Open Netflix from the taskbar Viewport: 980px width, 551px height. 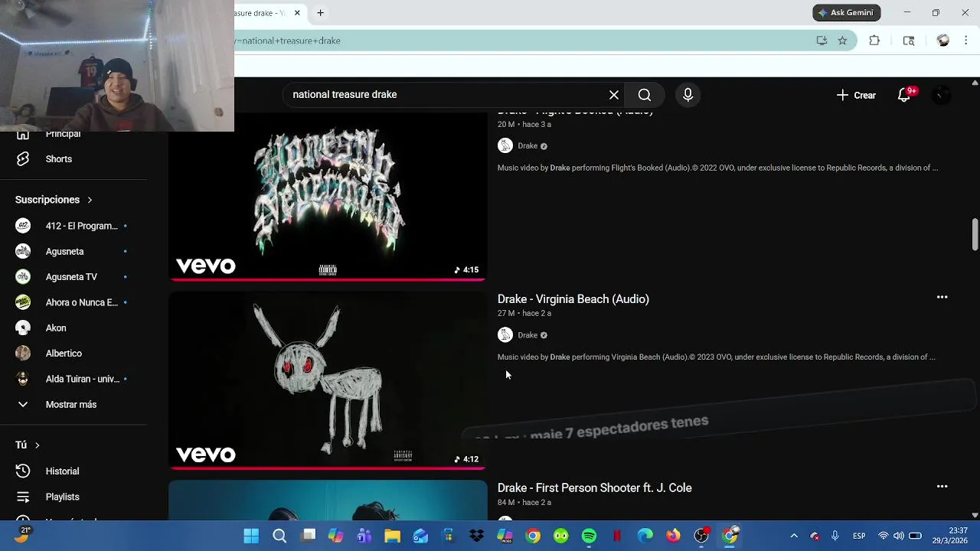(x=617, y=536)
